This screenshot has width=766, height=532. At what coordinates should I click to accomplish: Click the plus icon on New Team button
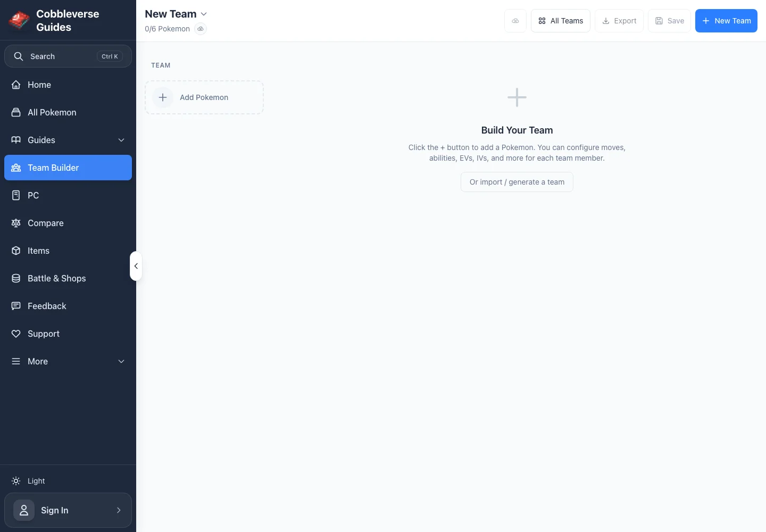pos(706,21)
